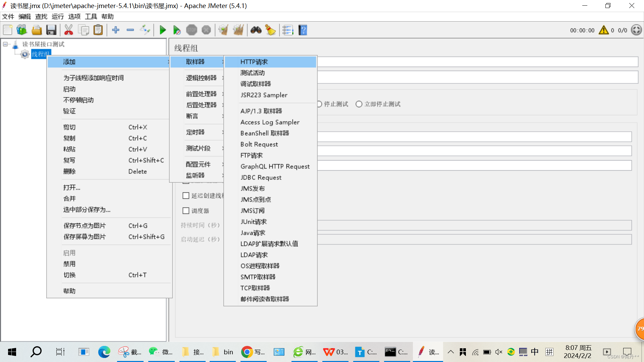The image size is (644, 362).
Task: Save the test plan with floppy icon
Action: click(51, 30)
